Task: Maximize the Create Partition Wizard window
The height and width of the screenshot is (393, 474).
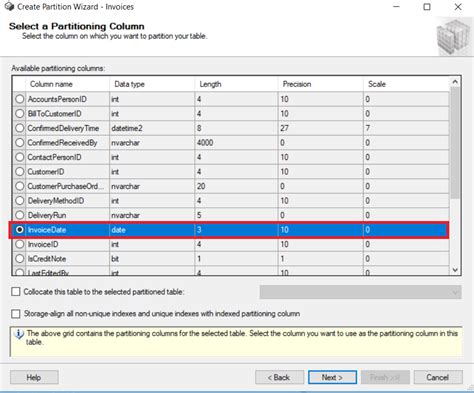Action: pyautogui.click(x=427, y=7)
